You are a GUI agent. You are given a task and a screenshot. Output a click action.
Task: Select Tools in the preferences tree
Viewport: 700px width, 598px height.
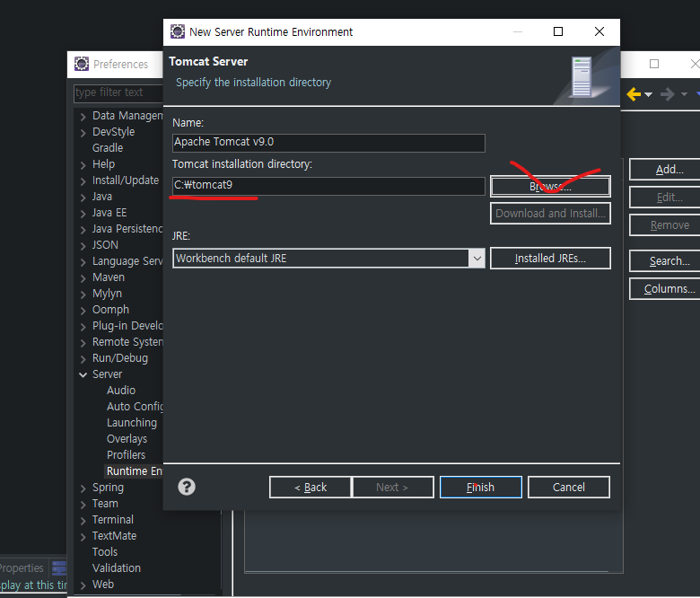pos(105,552)
